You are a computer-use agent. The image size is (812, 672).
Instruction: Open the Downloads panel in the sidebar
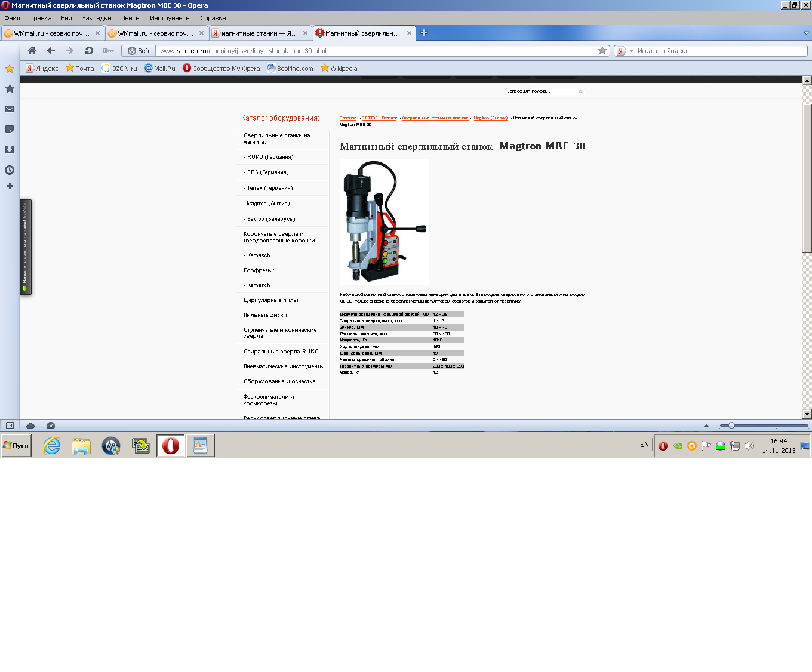(10, 150)
